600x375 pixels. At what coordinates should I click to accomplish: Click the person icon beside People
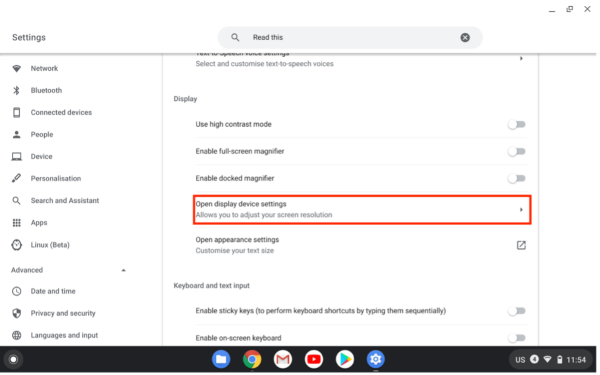pos(16,134)
